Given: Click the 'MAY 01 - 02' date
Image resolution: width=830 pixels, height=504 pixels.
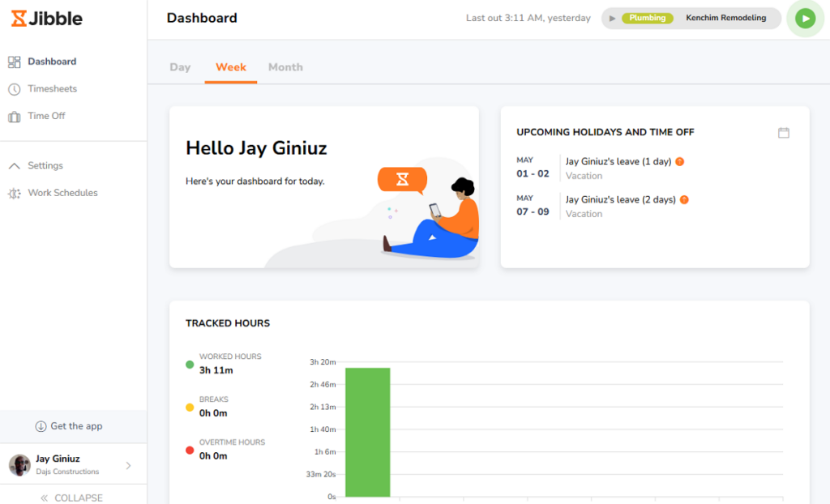Looking at the screenshot, I should (533, 167).
